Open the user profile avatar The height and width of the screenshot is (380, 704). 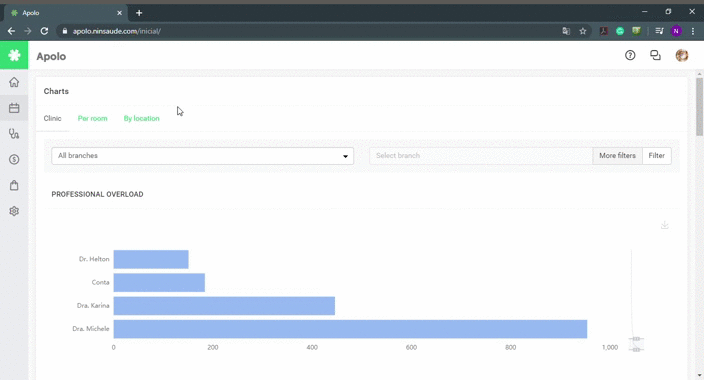point(682,55)
